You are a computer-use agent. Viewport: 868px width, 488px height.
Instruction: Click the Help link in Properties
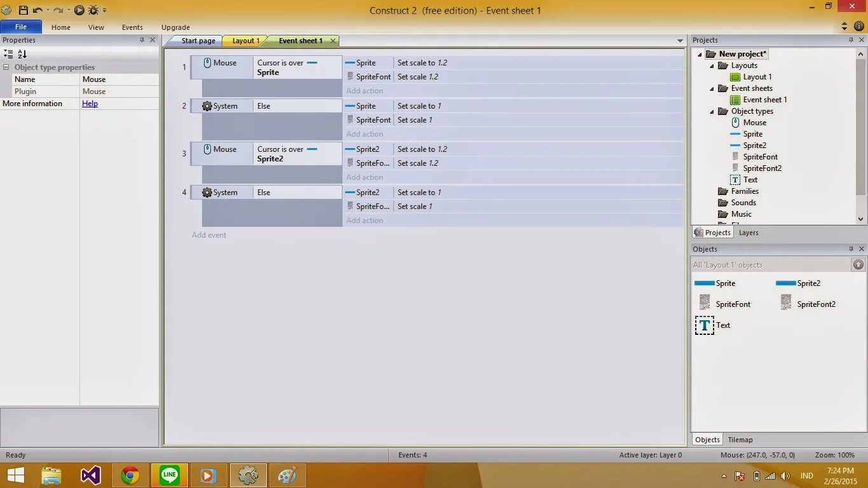click(x=90, y=104)
